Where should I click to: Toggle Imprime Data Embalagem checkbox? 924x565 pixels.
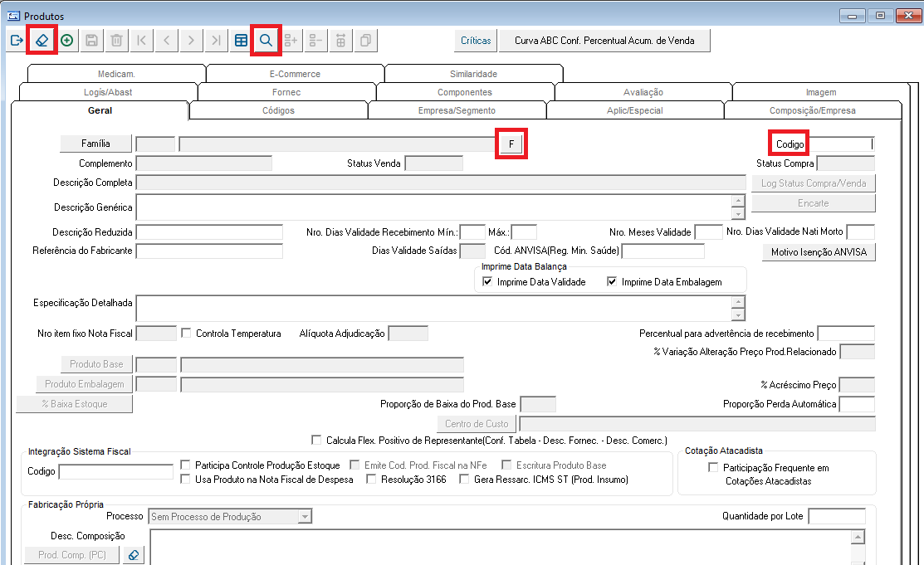612,281
